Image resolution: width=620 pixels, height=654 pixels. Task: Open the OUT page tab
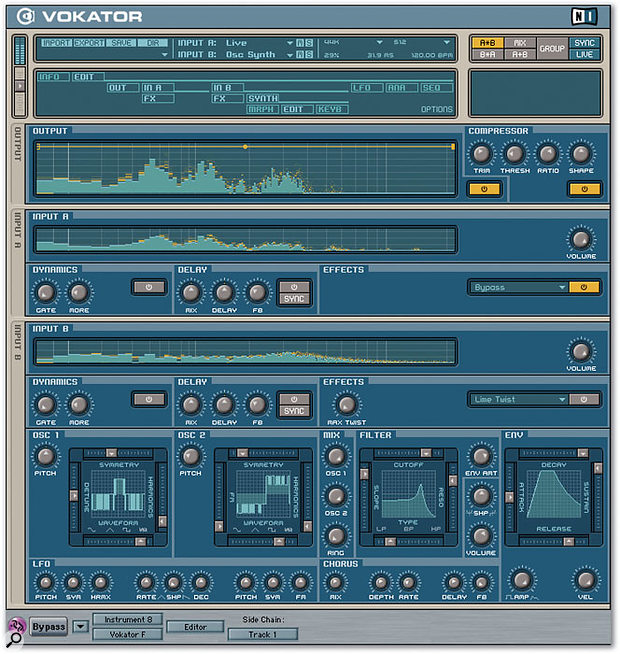pyautogui.click(x=123, y=88)
